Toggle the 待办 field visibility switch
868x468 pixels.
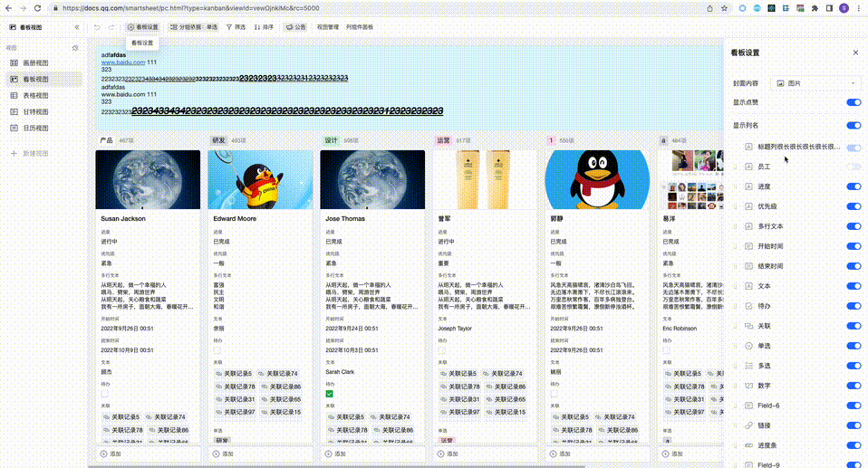(x=854, y=306)
